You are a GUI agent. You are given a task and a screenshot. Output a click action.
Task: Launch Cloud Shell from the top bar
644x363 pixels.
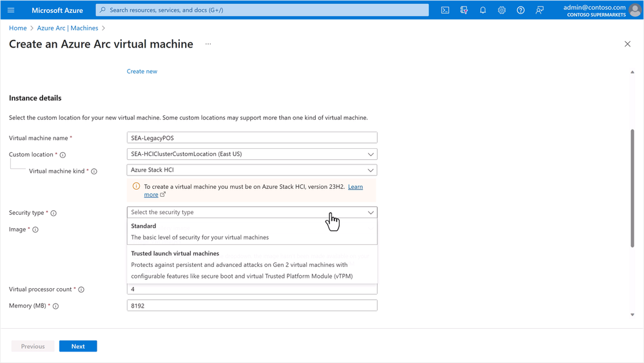click(445, 10)
